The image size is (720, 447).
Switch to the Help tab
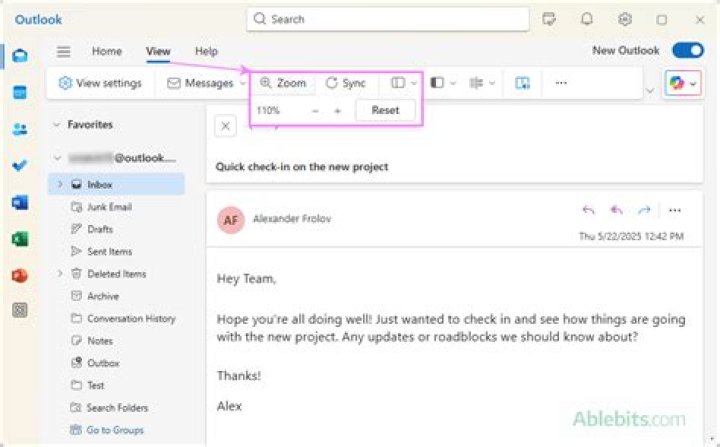207,51
